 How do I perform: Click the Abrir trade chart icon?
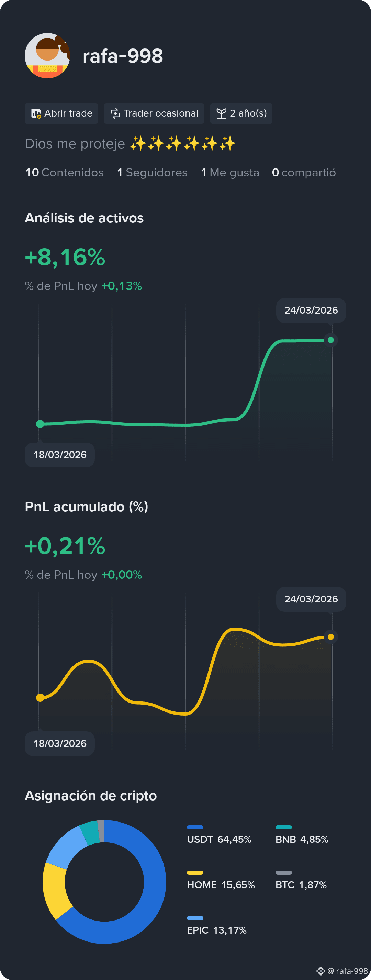pyautogui.click(x=36, y=113)
